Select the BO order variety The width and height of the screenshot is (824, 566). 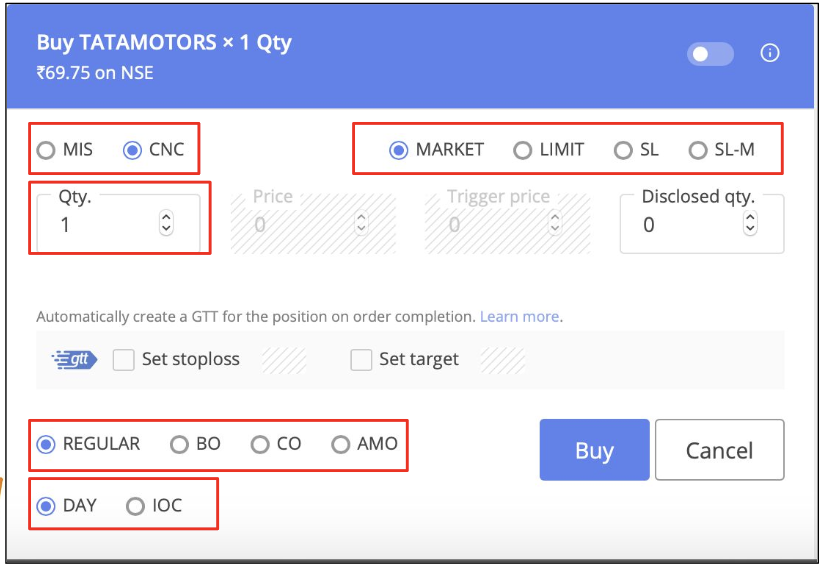coord(179,445)
